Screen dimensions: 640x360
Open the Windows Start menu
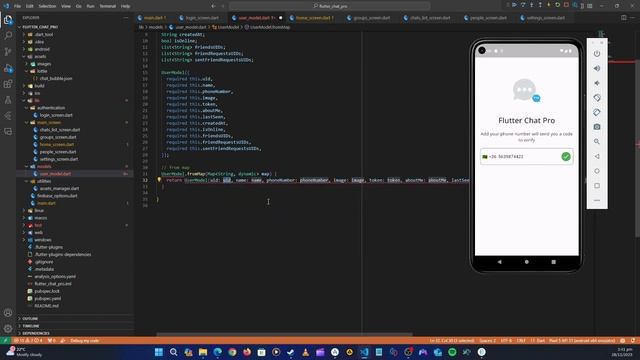coord(159,352)
